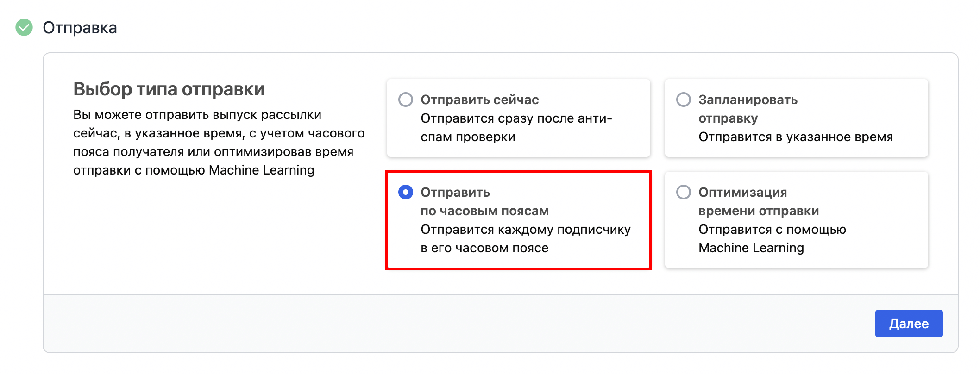Screen dimensions: 980x374
Task: Click the спам проверки line in first card
Action: click(x=468, y=137)
